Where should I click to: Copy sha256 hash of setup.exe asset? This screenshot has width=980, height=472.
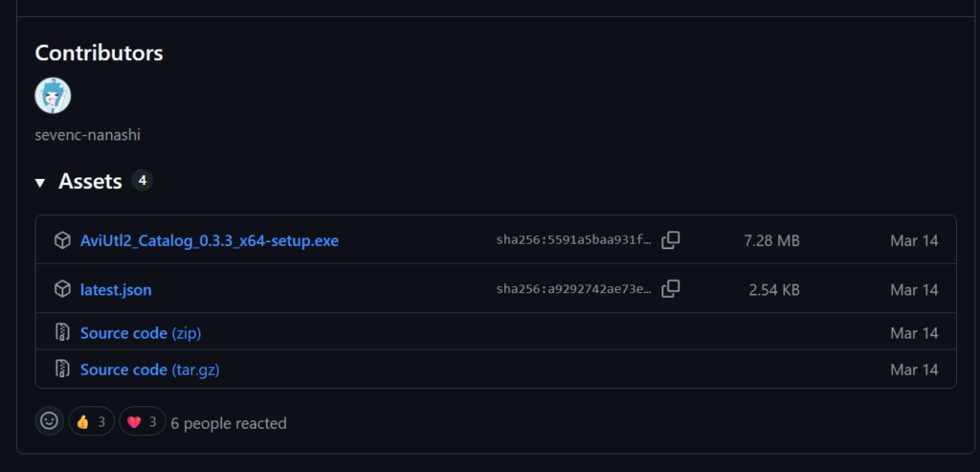671,240
